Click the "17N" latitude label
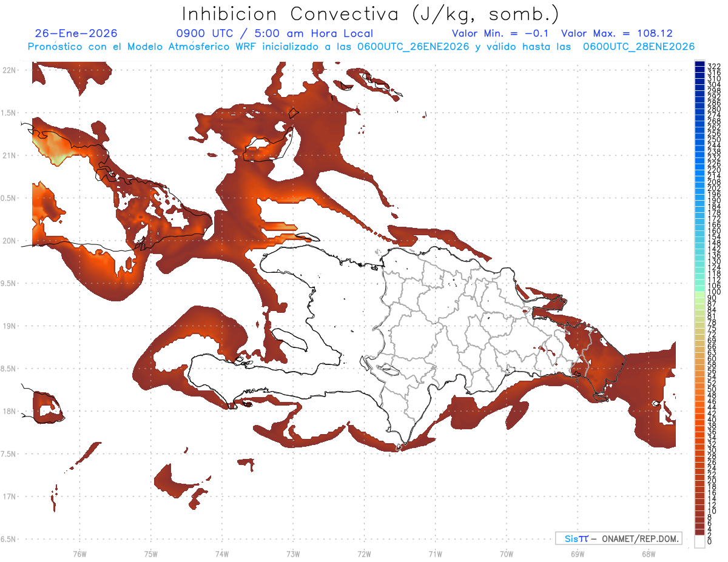The image size is (728, 562). pos(10,497)
